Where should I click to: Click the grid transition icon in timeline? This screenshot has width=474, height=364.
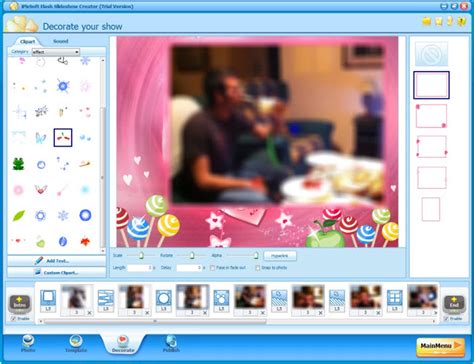point(395,298)
